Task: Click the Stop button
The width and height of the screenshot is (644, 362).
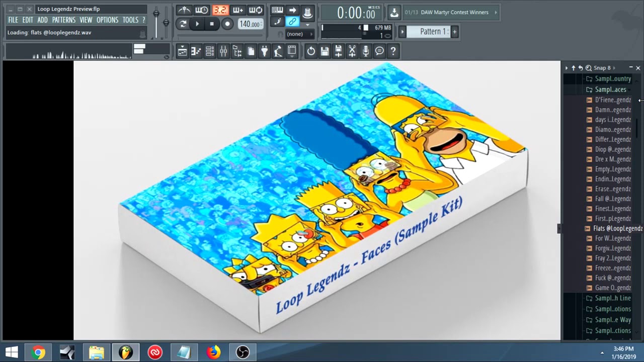Action: click(212, 24)
